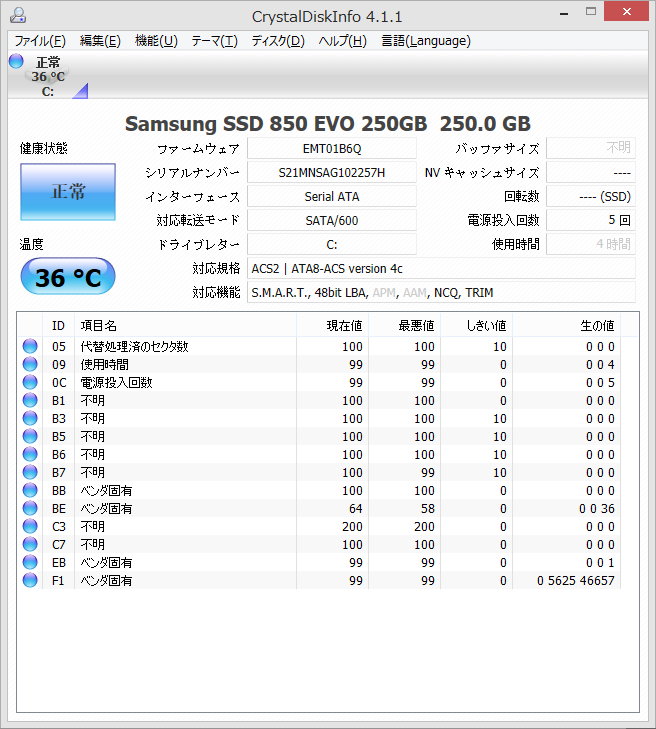The width and height of the screenshot is (656, 729).
Task: Click current value 64 in row BE
Action: click(x=356, y=509)
